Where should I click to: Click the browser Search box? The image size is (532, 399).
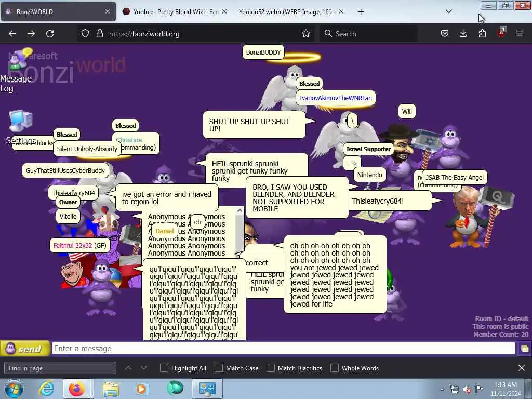click(368, 34)
